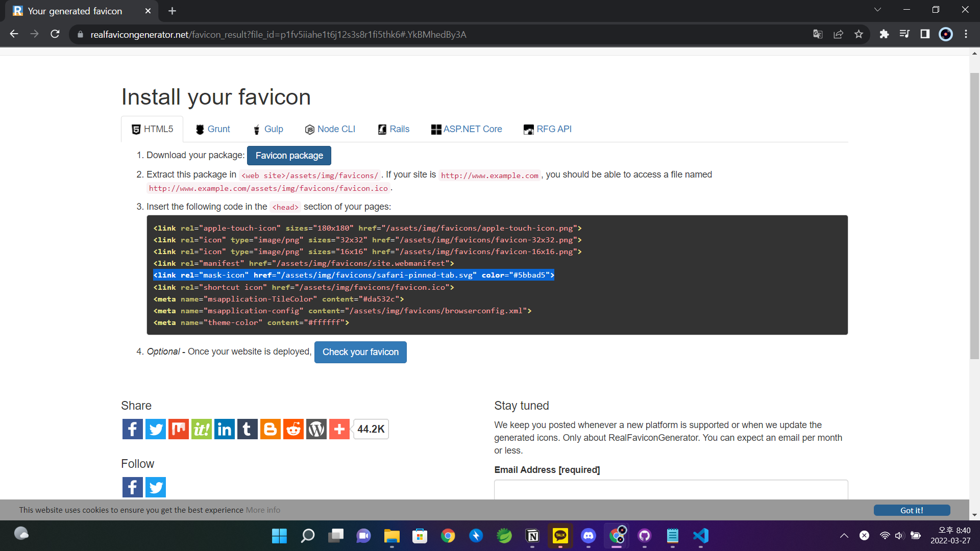The height and width of the screenshot is (551, 980).
Task: Share page on Facebook icon
Action: [132, 429]
